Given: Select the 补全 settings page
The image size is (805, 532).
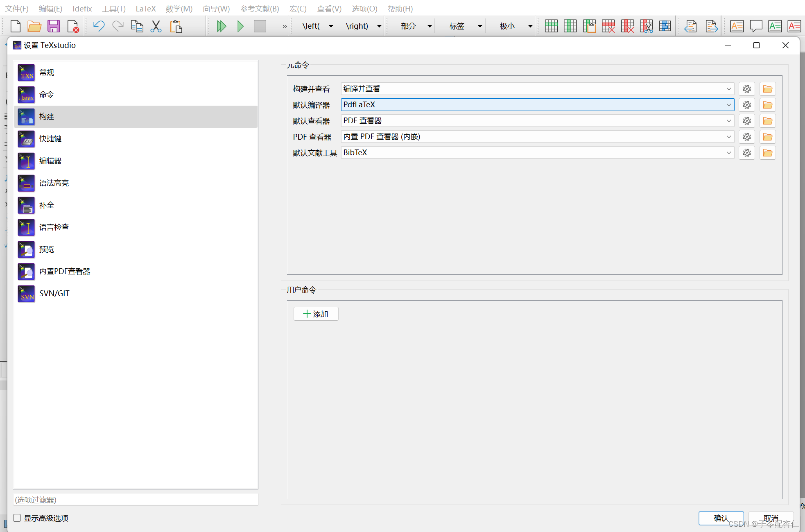Looking at the screenshot, I should point(136,205).
